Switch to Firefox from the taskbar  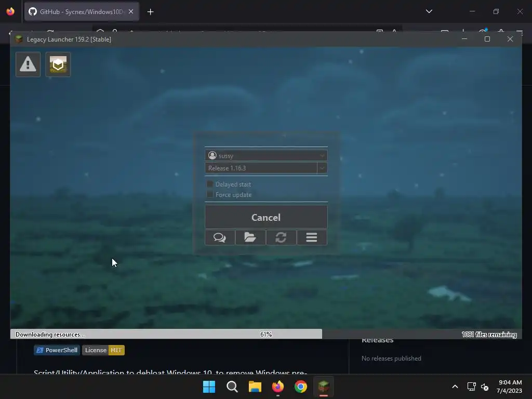click(x=278, y=387)
